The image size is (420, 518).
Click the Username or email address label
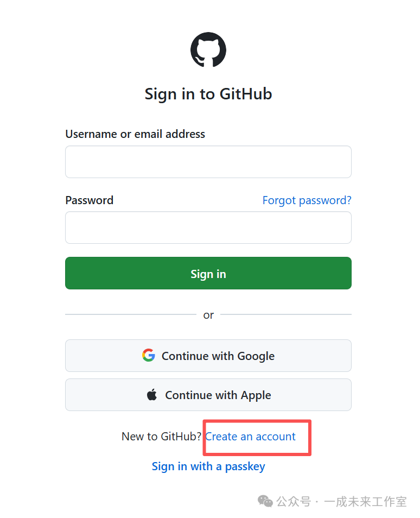pos(135,134)
